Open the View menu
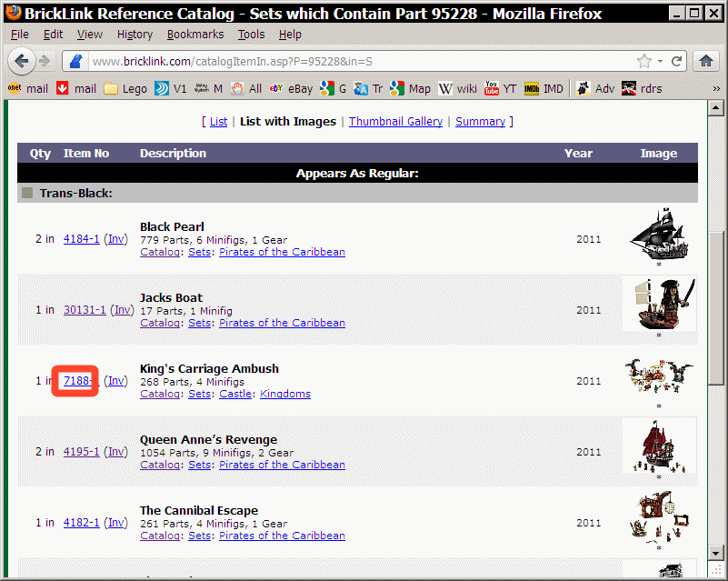Viewport: 728px width, 581px height. 90,35
